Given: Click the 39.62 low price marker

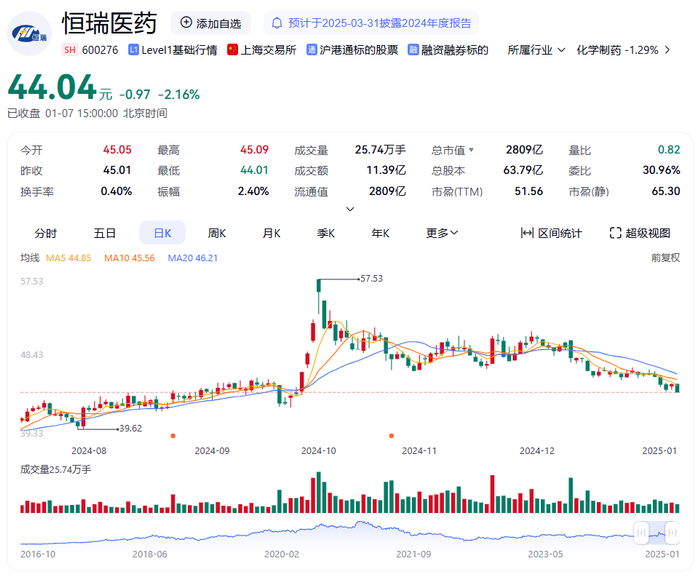Looking at the screenshot, I should [130, 428].
